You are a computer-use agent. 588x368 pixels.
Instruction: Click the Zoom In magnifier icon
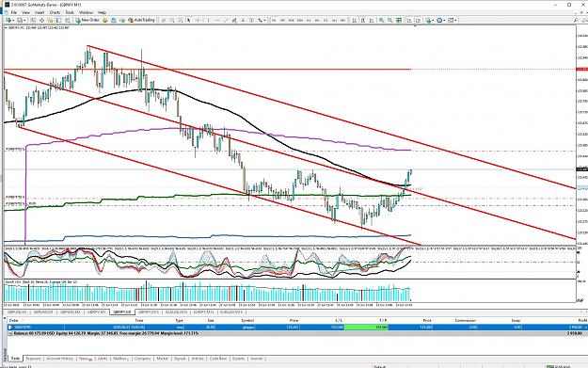point(381,21)
